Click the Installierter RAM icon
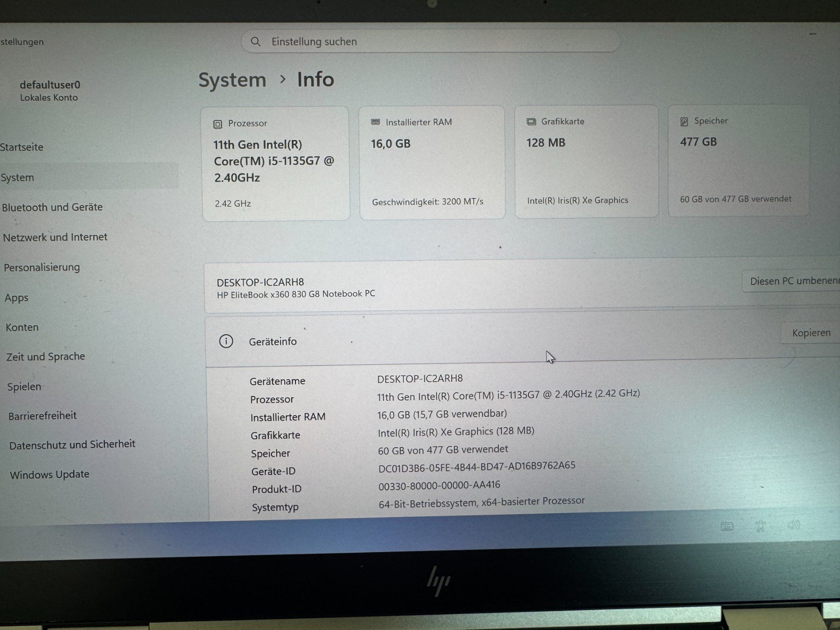 376,122
